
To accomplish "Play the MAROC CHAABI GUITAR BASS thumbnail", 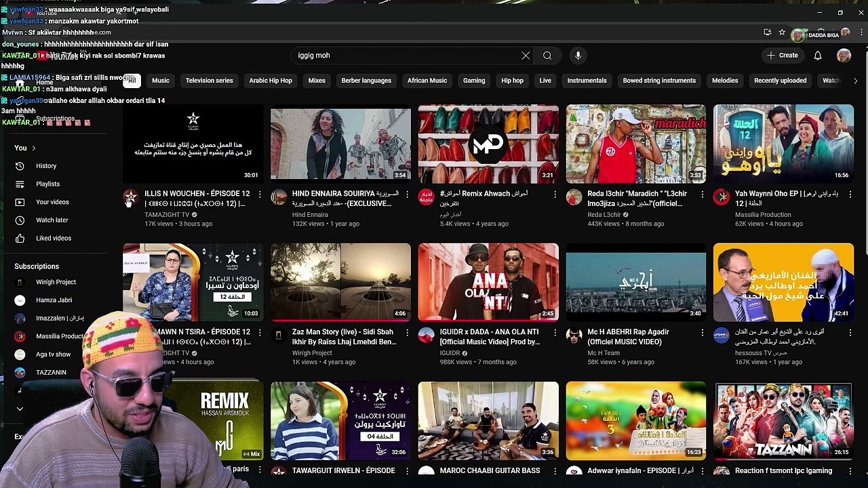I will pos(488,421).
